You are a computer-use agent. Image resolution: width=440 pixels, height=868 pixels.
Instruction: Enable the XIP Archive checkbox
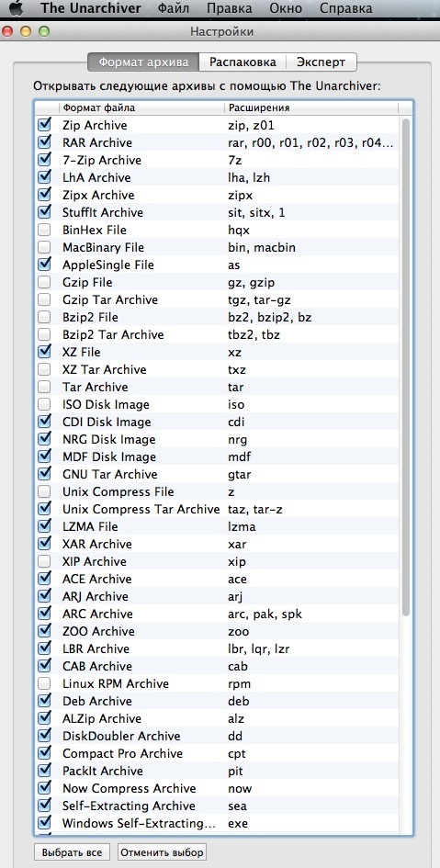44,561
